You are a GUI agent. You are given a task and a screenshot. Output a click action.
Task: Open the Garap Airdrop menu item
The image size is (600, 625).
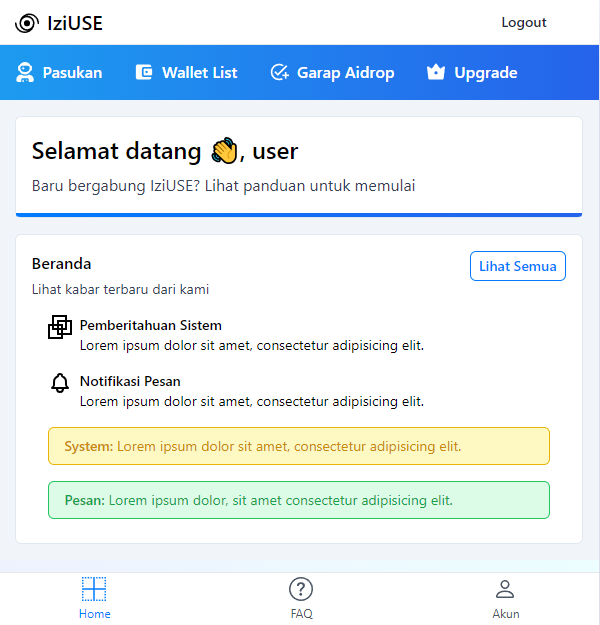point(345,73)
